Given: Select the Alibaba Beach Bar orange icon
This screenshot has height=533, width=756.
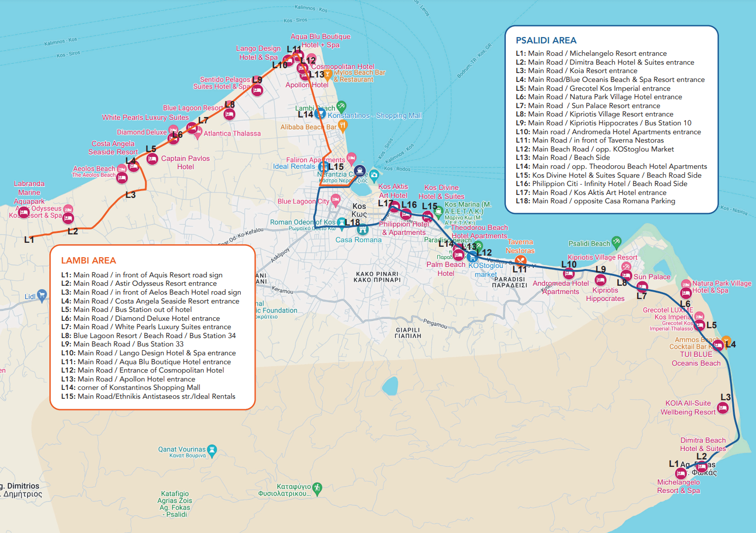Looking at the screenshot, I should (x=343, y=126).
